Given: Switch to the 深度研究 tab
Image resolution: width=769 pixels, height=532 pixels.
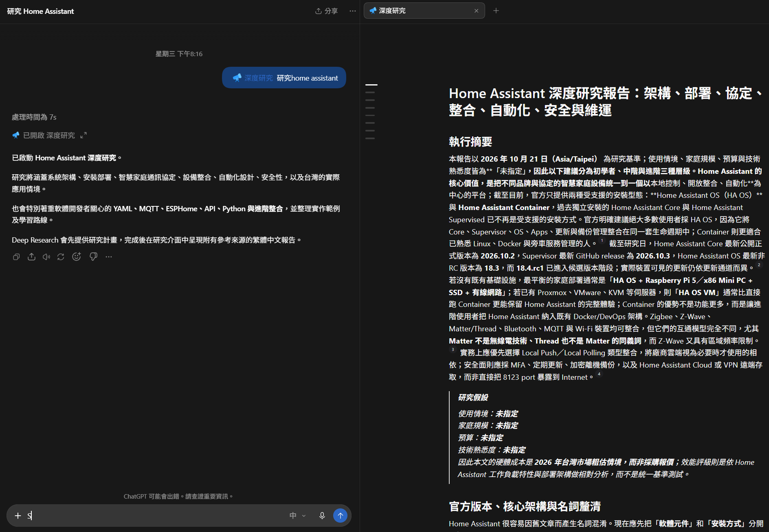Looking at the screenshot, I should tap(424, 11).
